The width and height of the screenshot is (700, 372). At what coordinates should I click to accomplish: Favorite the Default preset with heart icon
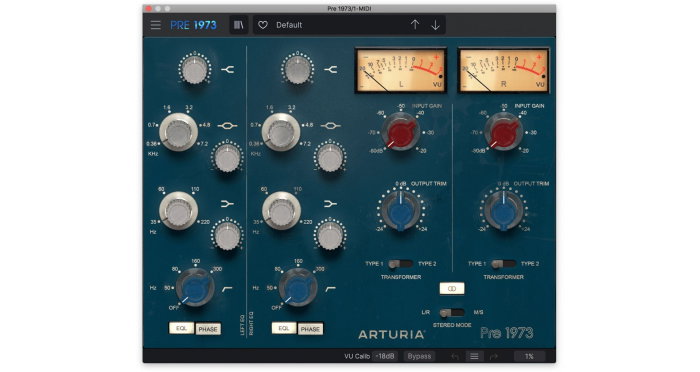263,25
